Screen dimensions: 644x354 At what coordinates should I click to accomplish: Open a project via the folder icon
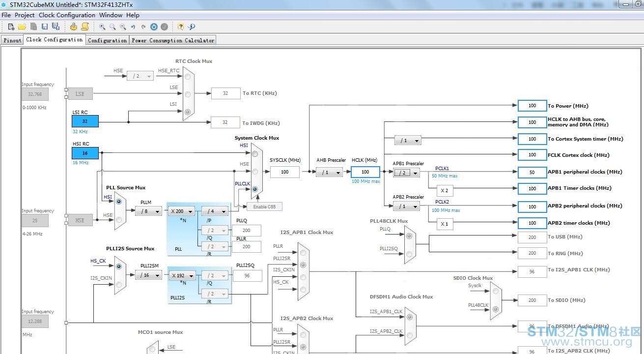click(x=22, y=27)
